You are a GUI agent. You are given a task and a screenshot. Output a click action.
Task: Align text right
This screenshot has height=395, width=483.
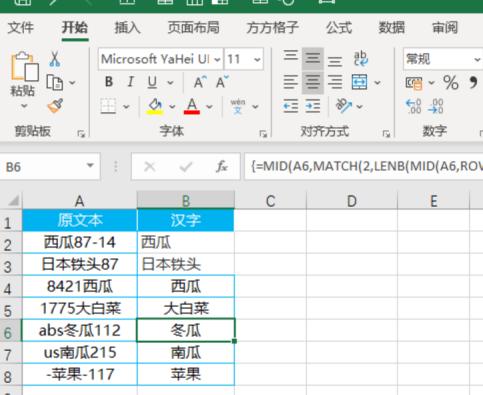(x=335, y=82)
